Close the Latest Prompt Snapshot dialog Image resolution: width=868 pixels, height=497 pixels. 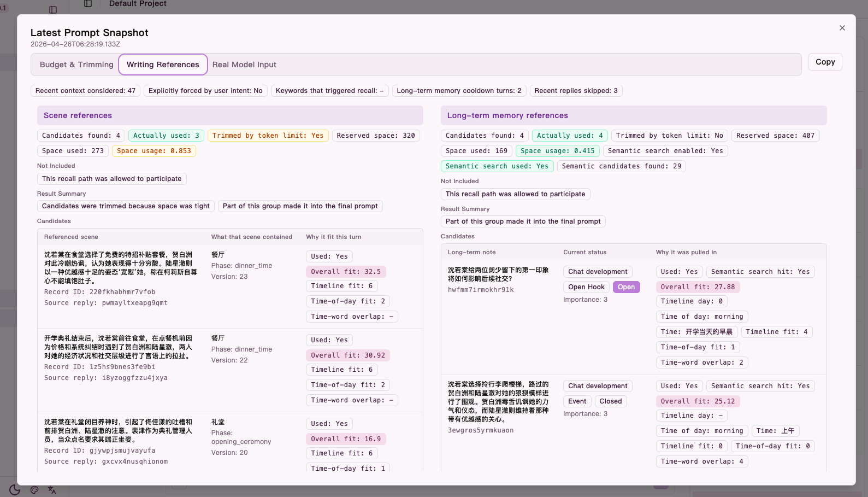point(842,28)
